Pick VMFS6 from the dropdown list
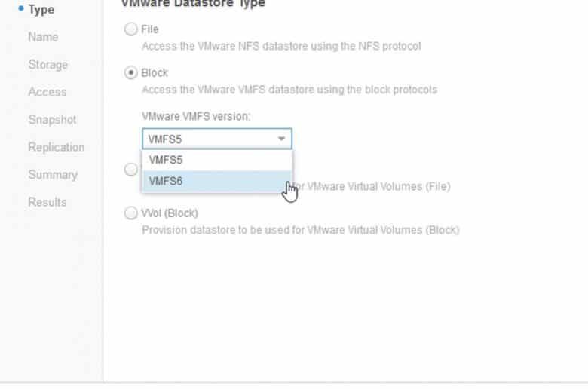This screenshot has width=588, height=389. point(217,181)
